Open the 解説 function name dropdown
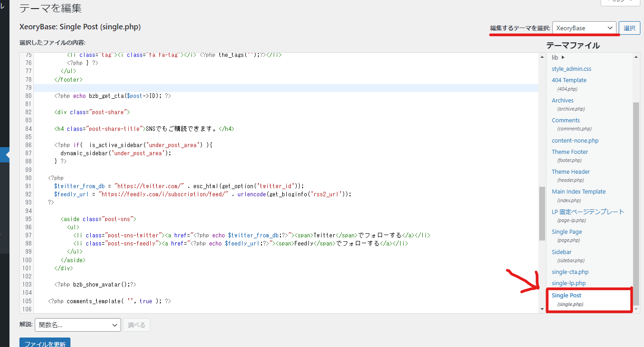Screen dimensions: 644x347 click(77, 325)
